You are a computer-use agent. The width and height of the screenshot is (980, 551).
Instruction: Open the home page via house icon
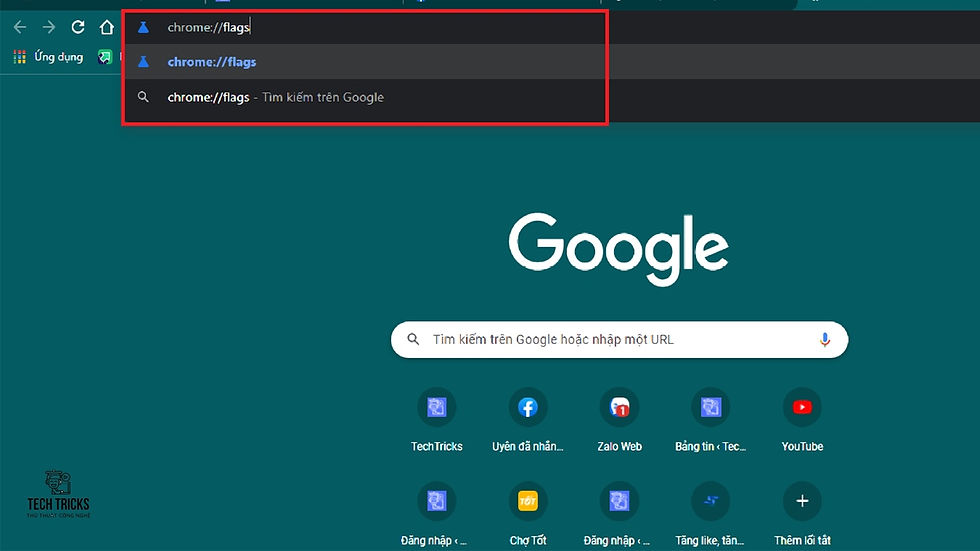click(107, 27)
